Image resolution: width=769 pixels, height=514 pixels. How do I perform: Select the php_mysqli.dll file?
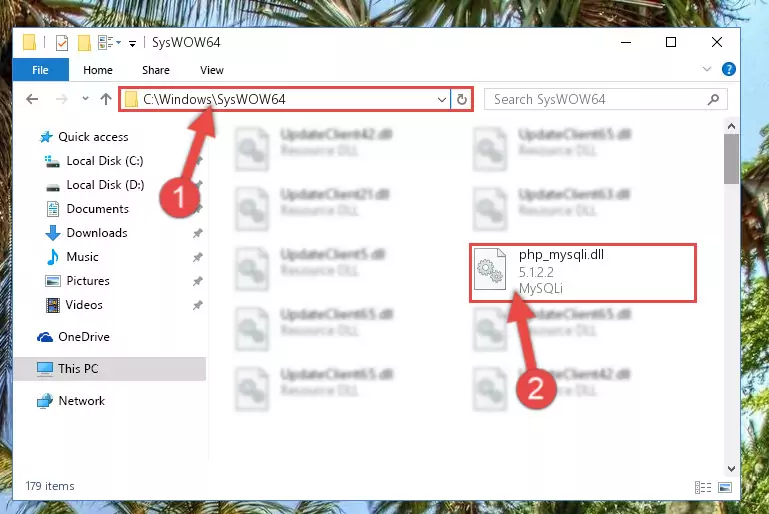[x=583, y=272]
